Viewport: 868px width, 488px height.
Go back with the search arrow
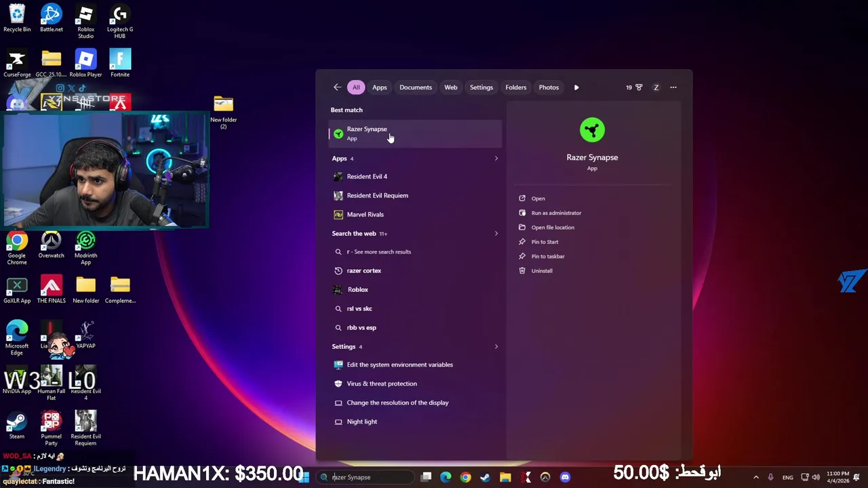[x=337, y=87]
